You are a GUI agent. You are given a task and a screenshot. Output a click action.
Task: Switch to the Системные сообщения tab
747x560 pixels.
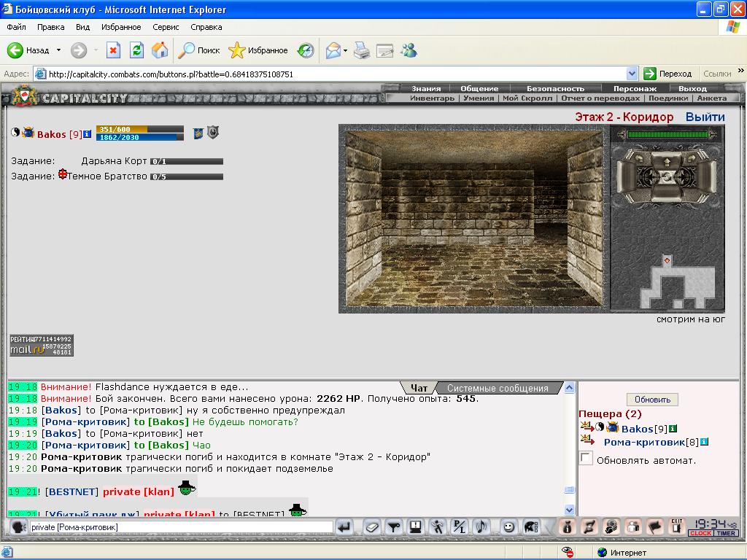(x=498, y=388)
